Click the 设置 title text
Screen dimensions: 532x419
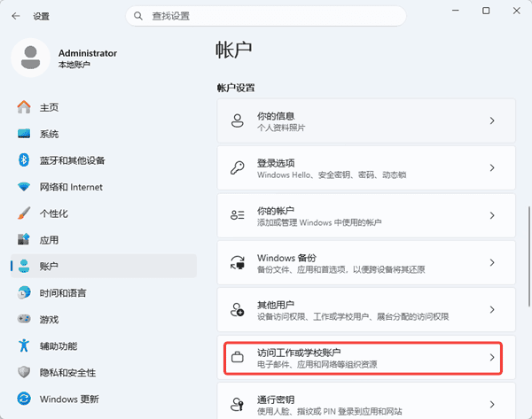(41, 16)
